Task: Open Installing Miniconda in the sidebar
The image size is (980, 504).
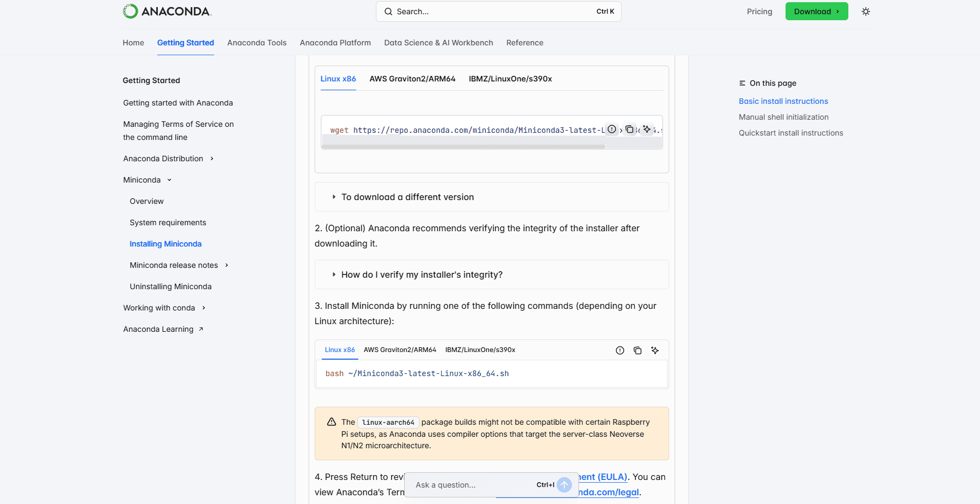Action: [166, 244]
